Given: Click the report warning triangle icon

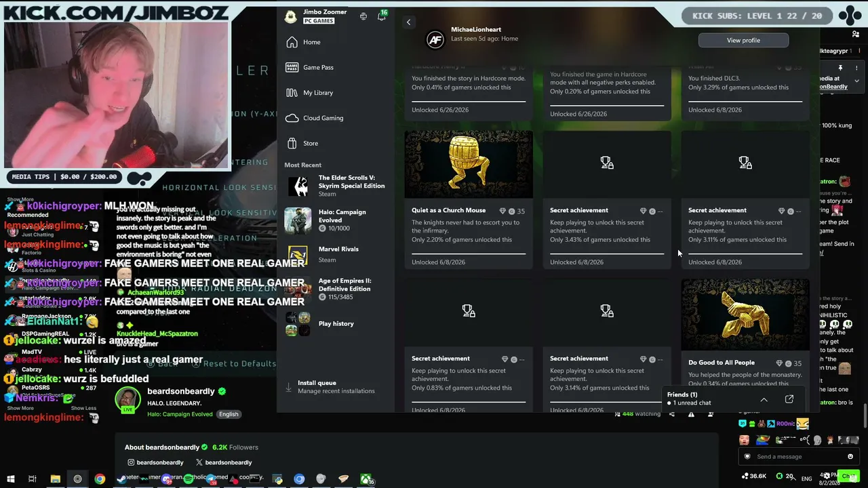Looking at the screenshot, I should click(691, 414).
